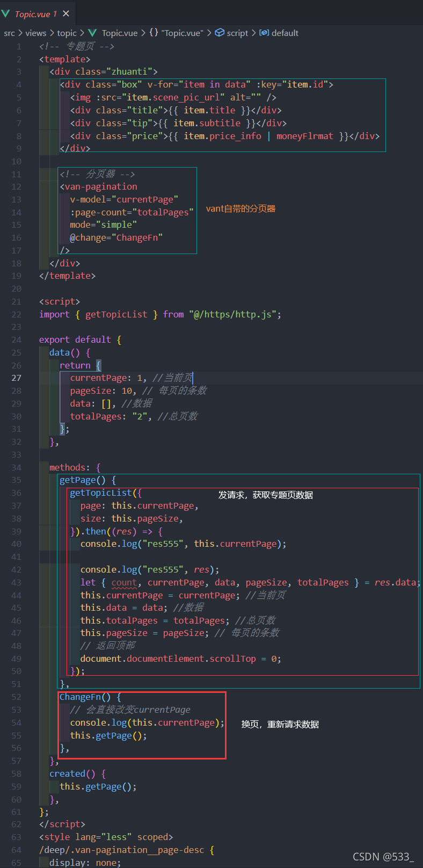Open the "Topic.vue" module breadcrumb
Screen dimensions: 423x868
coord(183,33)
